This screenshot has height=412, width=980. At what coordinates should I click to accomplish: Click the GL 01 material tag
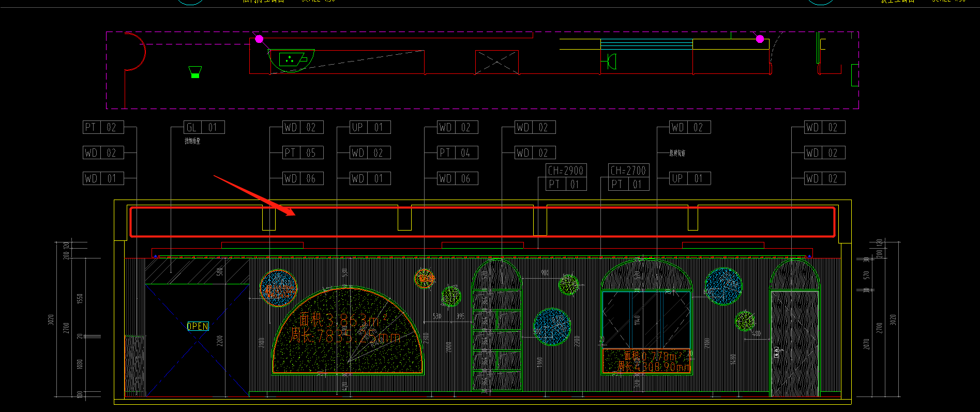click(x=204, y=127)
